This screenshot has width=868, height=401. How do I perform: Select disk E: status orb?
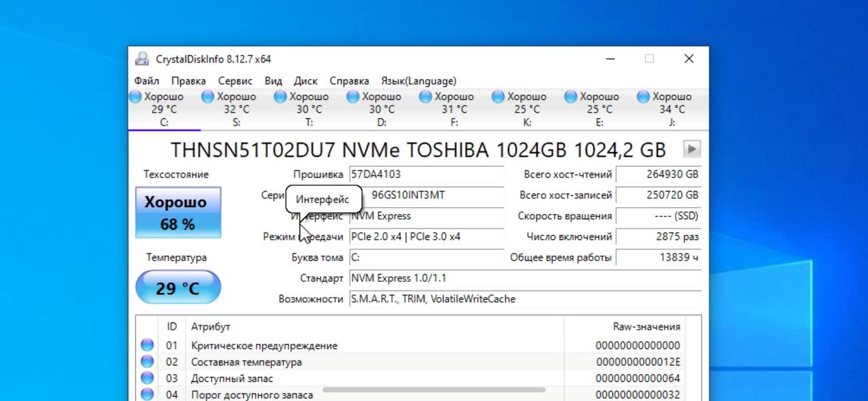(x=571, y=97)
